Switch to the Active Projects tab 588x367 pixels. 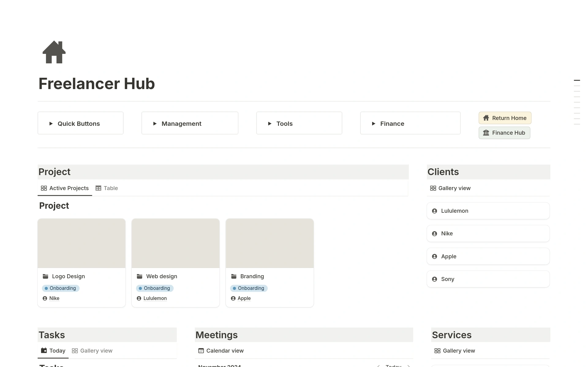[x=65, y=188]
